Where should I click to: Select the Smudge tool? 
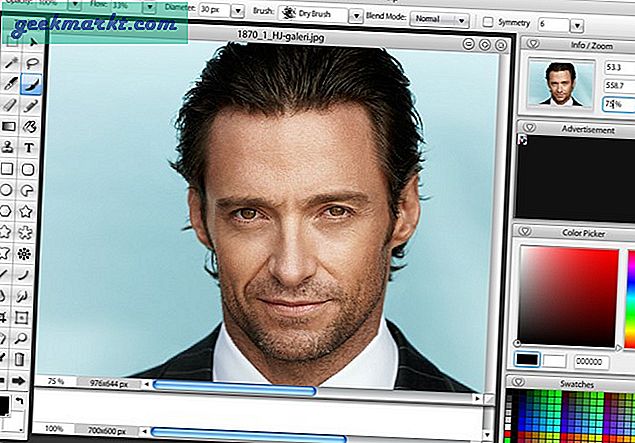22,296
